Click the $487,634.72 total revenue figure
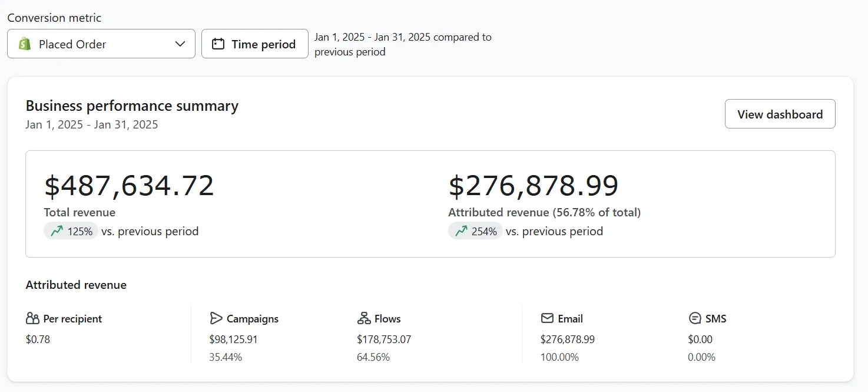This screenshot has width=868, height=392. (x=129, y=186)
